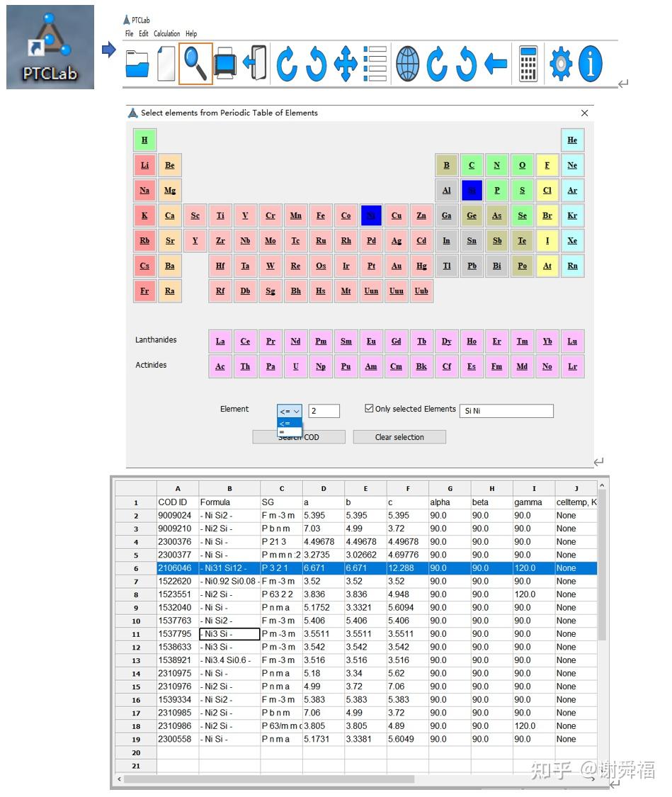
Task: Open the Calculation menu
Action: 166,33
